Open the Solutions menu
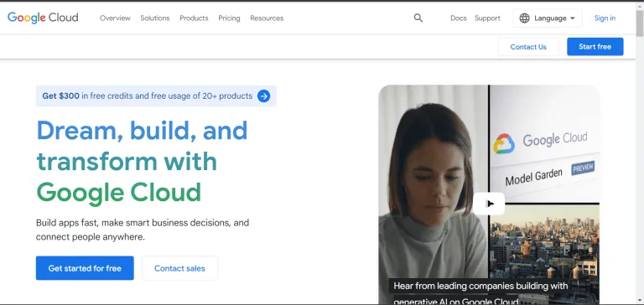This screenshot has width=644, height=305. tap(155, 18)
